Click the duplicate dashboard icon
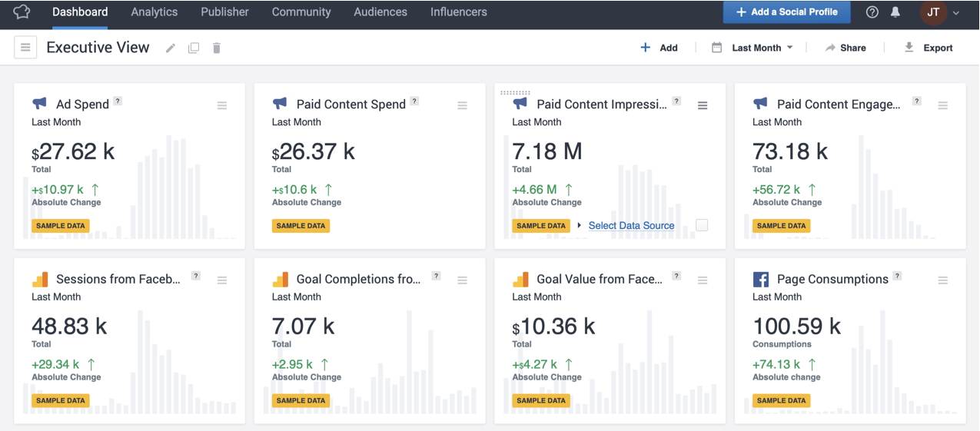Image resolution: width=980 pixels, height=431 pixels. pyautogui.click(x=194, y=48)
